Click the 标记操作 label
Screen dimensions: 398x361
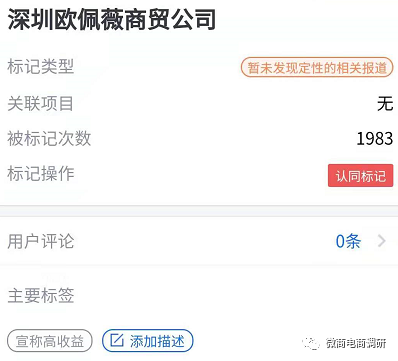(40, 174)
